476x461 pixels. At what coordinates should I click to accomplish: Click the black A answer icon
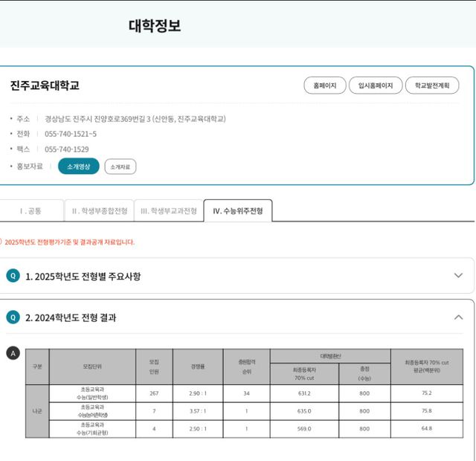(x=12, y=353)
